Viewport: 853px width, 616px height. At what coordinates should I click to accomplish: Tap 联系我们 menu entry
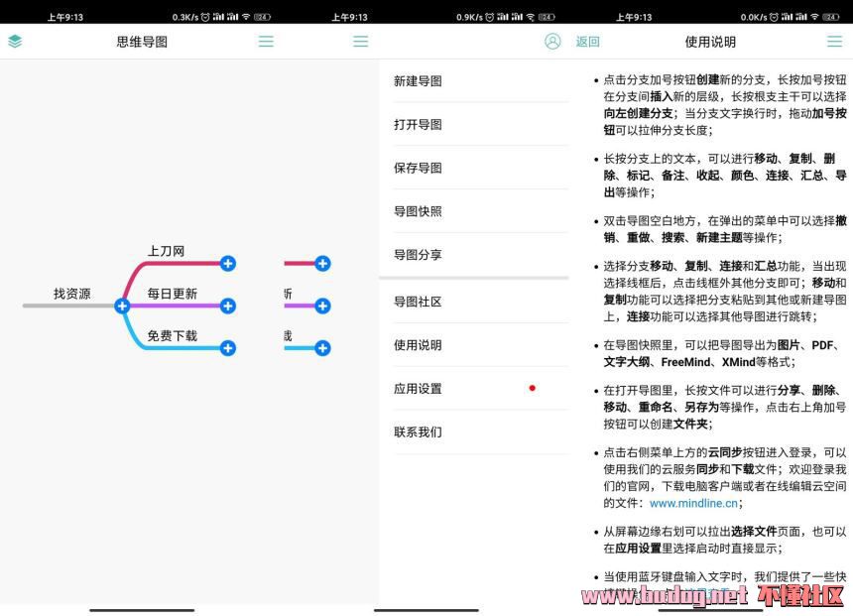418,432
